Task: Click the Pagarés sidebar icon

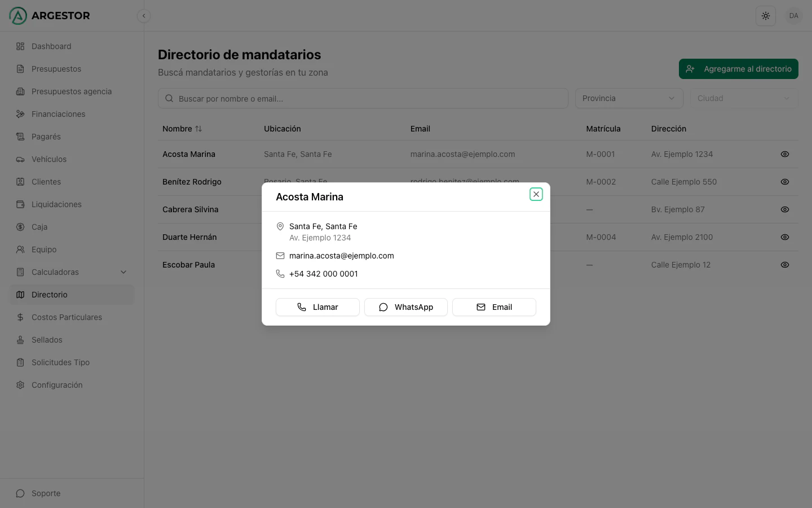Action: (x=20, y=137)
